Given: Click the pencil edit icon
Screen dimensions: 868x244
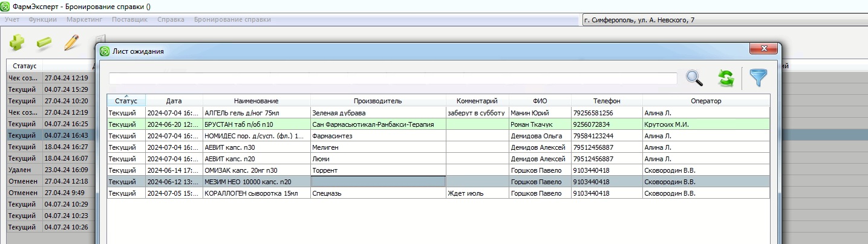Looking at the screenshot, I should [71, 43].
